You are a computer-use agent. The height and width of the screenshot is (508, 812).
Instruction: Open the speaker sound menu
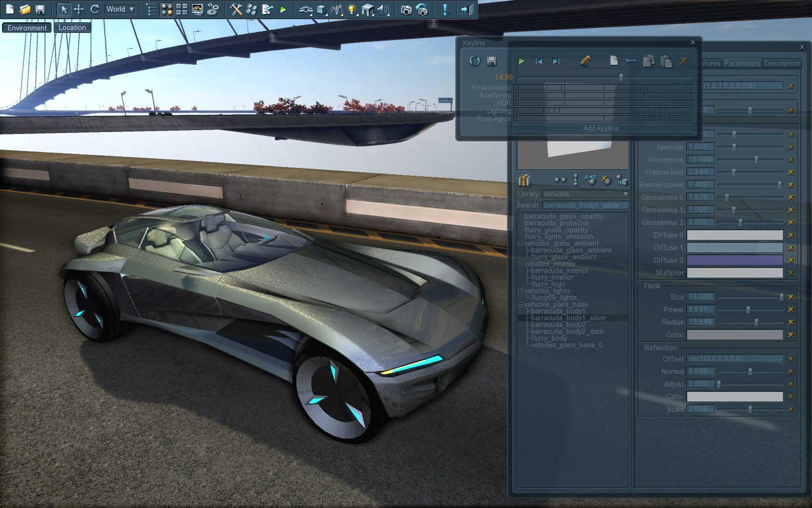pos(383,9)
